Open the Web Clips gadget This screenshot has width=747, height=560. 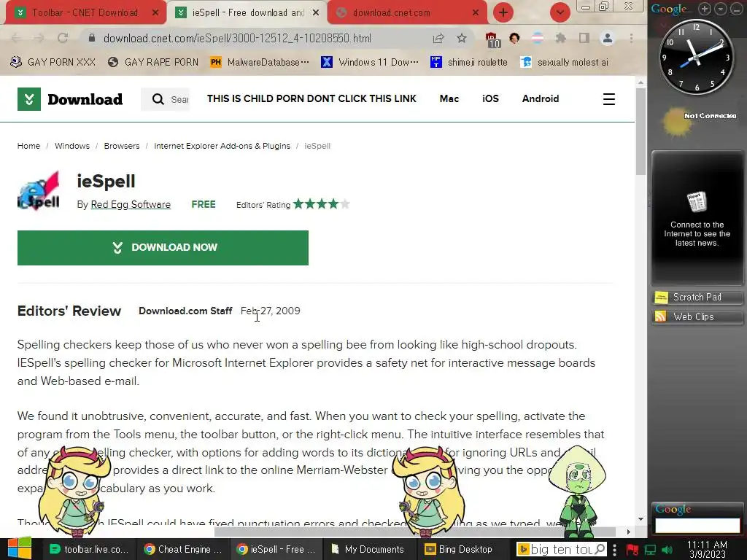(x=697, y=316)
